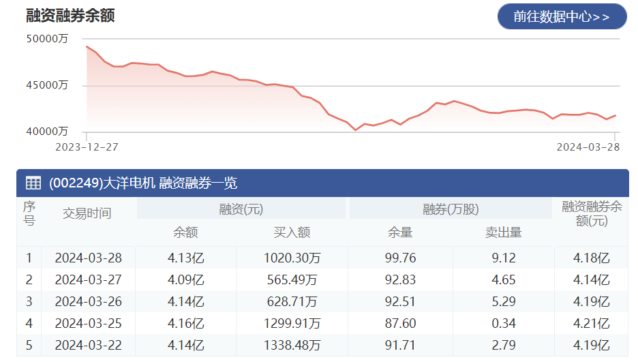
Task: Click the 买入额 sub-header
Action: pyautogui.click(x=292, y=232)
